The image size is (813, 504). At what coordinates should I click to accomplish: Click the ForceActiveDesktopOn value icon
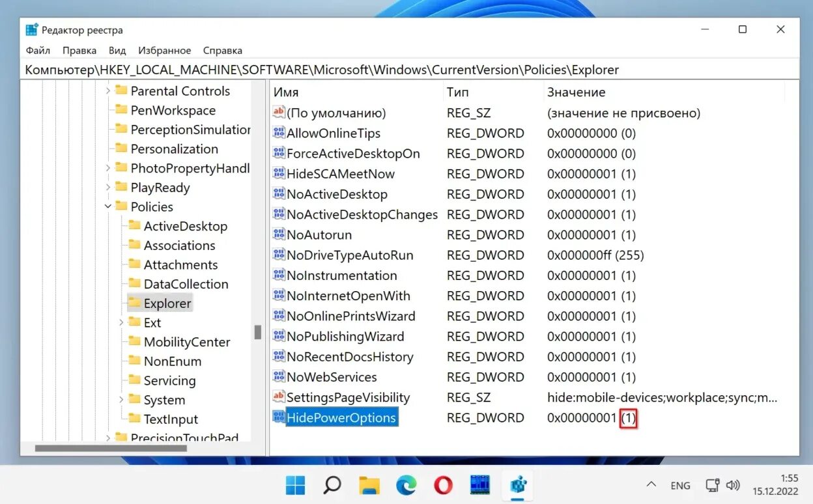279,154
